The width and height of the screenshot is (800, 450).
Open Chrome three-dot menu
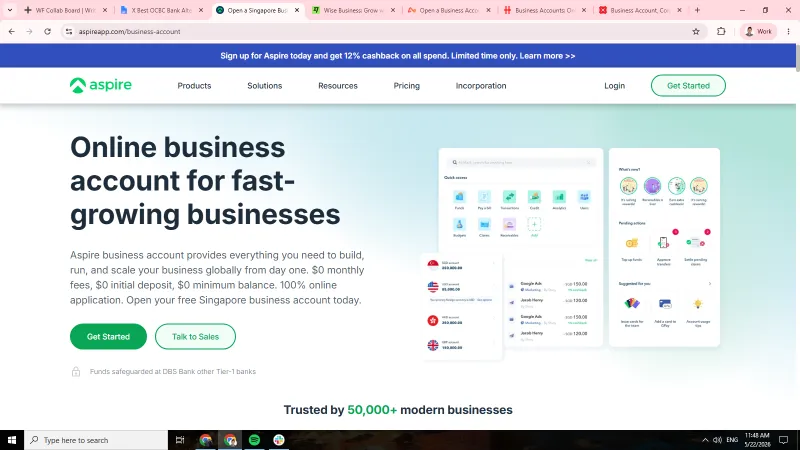pyautogui.click(x=788, y=32)
